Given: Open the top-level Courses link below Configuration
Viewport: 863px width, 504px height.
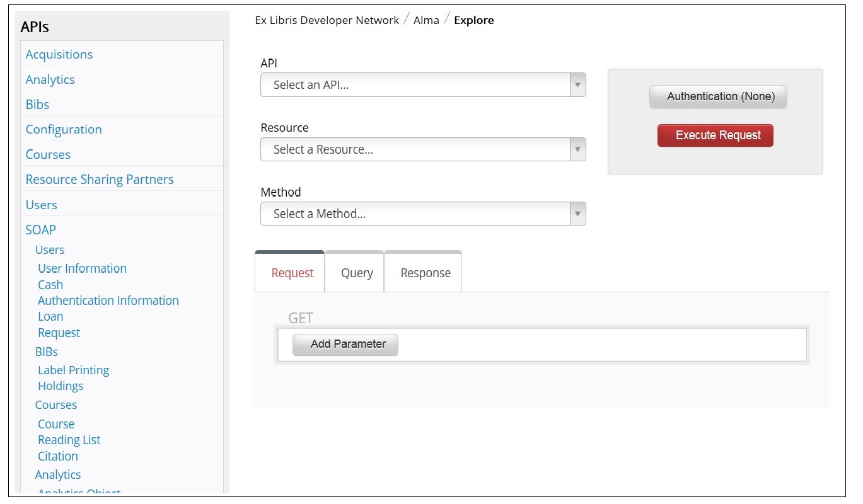Looking at the screenshot, I should point(48,154).
